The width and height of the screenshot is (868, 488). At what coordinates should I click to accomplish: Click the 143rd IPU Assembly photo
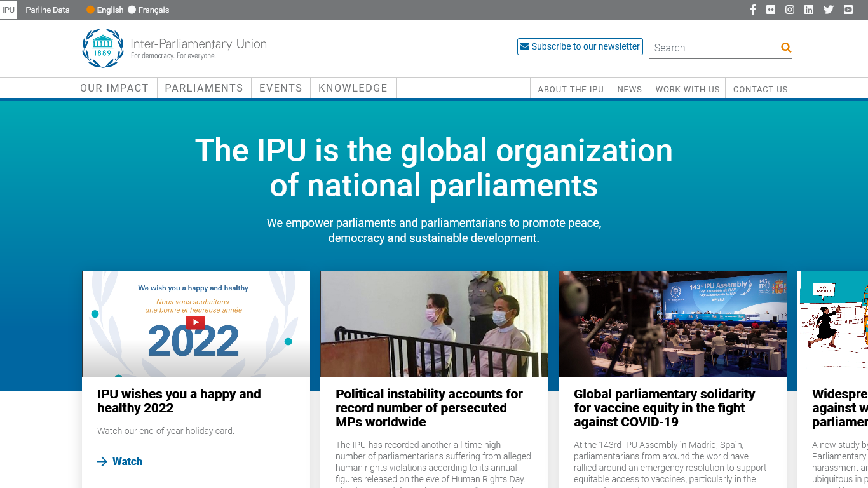673,324
